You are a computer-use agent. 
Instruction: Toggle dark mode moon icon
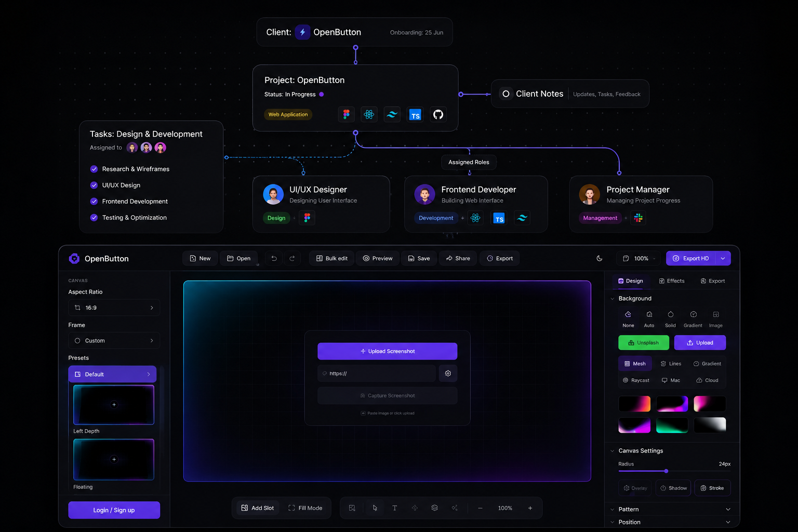[x=600, y=258]
